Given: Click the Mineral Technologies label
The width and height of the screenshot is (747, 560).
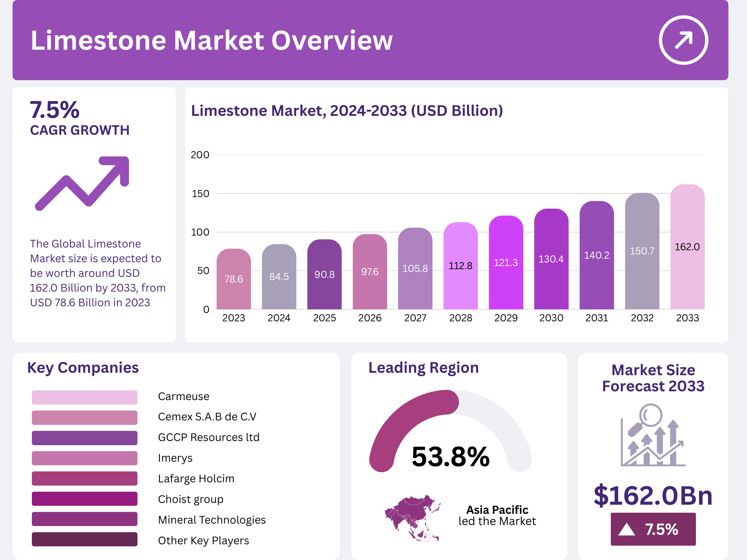Looking at the screenshot, I should [212, 520].
